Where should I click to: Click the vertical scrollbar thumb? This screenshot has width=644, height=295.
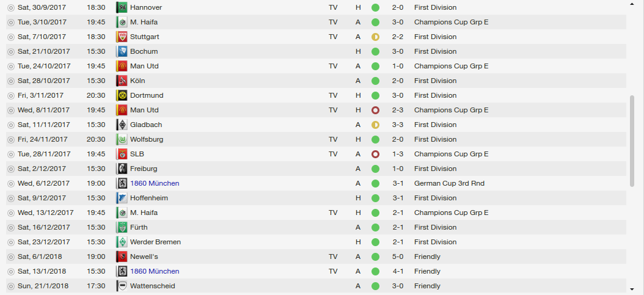[x=632, y=141]
